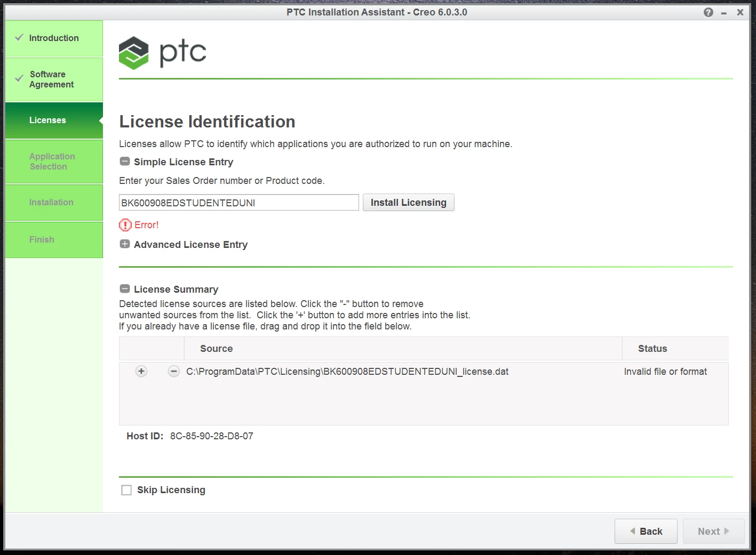Click the PTC logo
Screen dimensions: 756x555
162,53
